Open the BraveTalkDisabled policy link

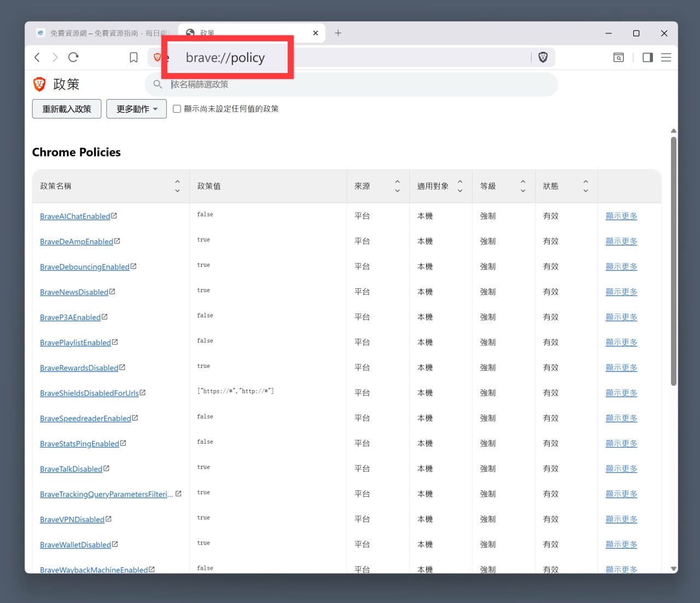tap(71, 469)
